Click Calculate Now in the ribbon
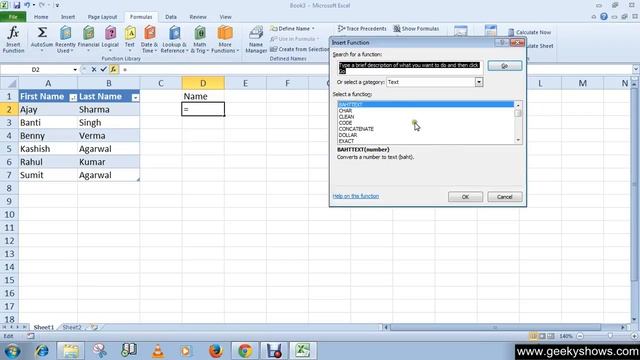Viewport: 640px width, 360px height. [x=529, y=32]
